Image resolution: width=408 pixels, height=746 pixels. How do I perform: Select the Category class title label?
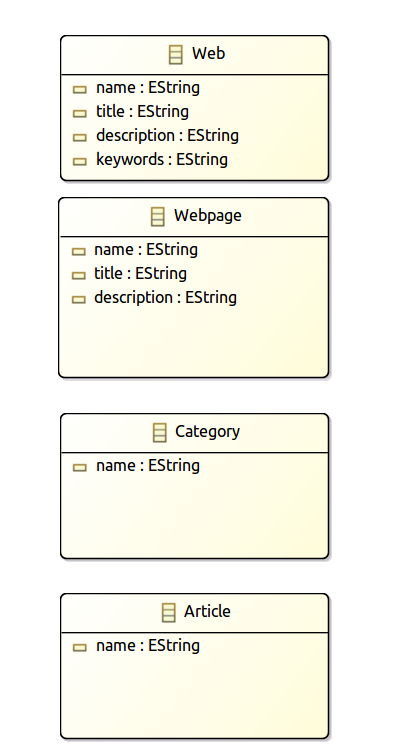pos(207,432)
